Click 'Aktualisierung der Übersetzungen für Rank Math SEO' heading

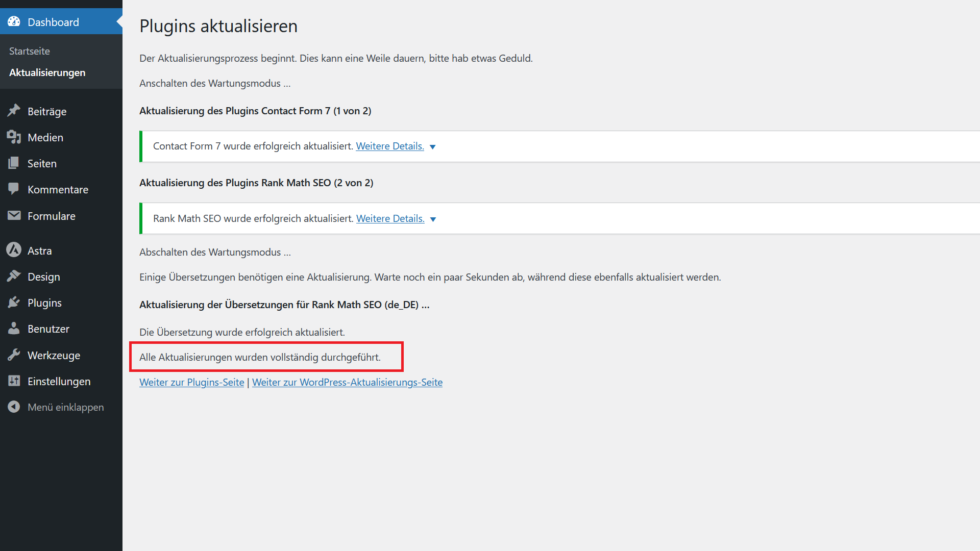pos(284,305)
